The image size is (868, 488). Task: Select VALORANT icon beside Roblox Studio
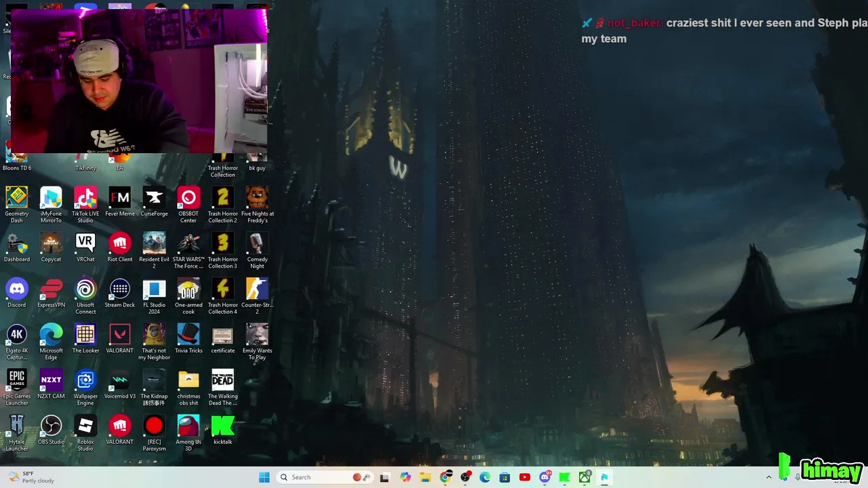(x=120, y=429)
